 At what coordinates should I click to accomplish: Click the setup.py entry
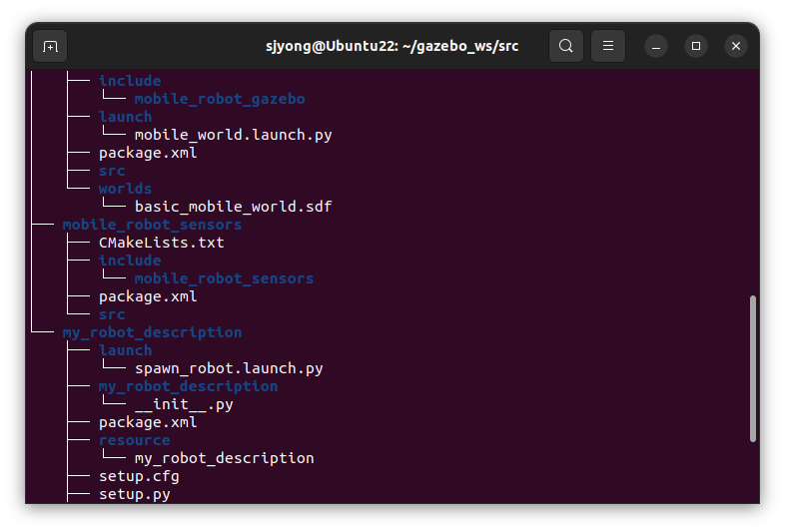pos(134,494)
